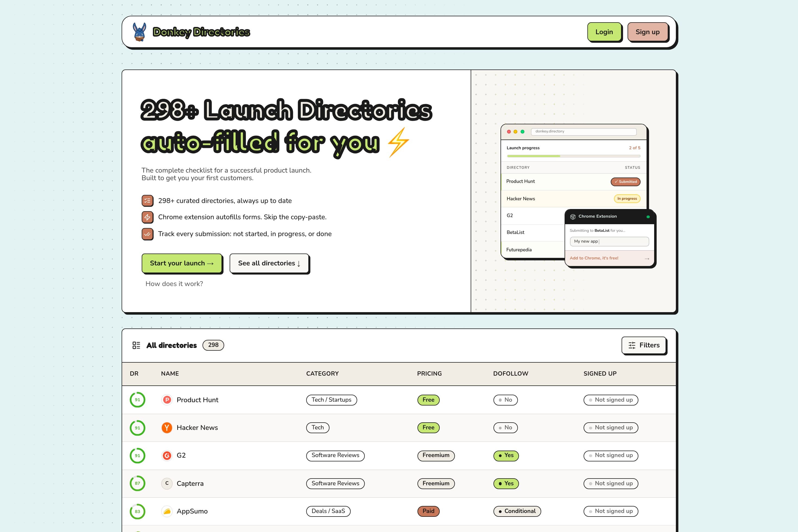Click the Deals / SaaS category tag
Viewport: 798px width, 532px height.
point(328,511)
